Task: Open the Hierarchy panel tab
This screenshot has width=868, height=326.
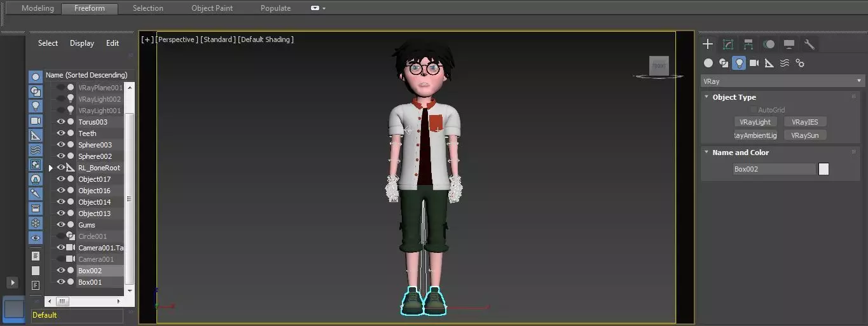Action: (748, 44)
